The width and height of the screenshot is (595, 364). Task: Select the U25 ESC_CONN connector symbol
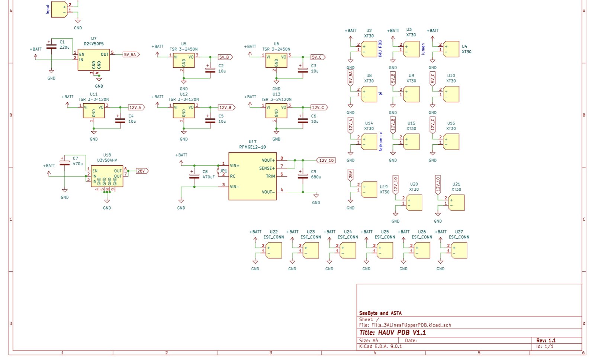(x=385, y=250)
